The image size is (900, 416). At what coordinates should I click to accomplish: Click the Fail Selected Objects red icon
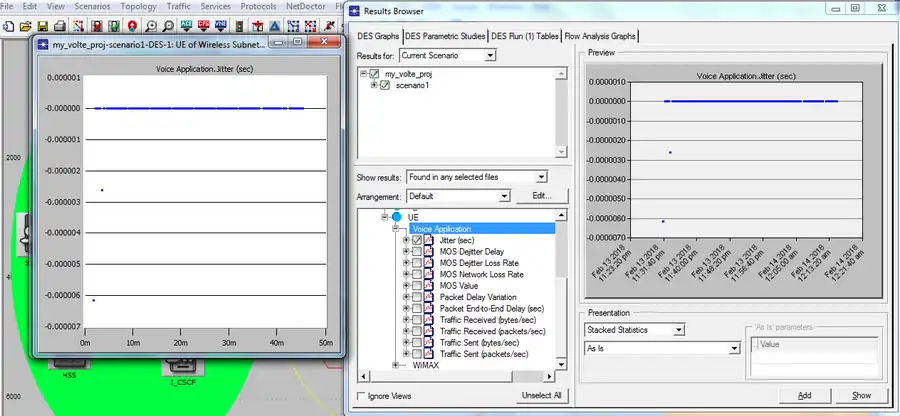[96, 26]
